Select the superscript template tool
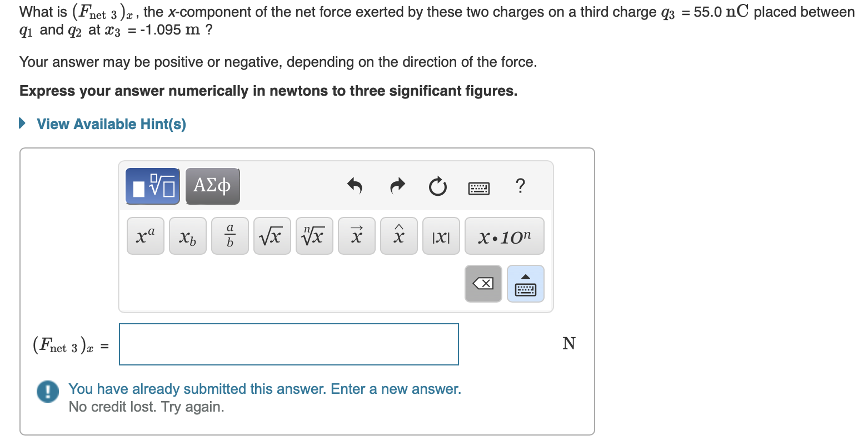 (145, 235)
